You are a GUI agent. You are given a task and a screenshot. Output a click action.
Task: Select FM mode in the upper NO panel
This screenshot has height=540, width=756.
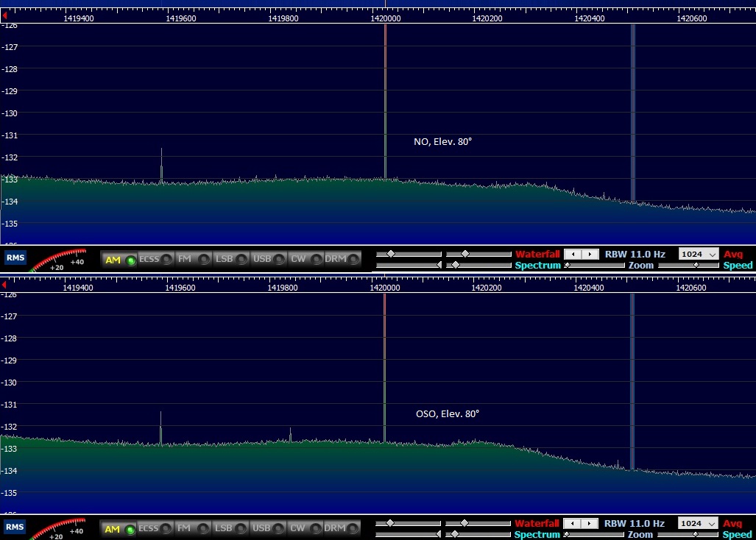[x=193, y=259]
